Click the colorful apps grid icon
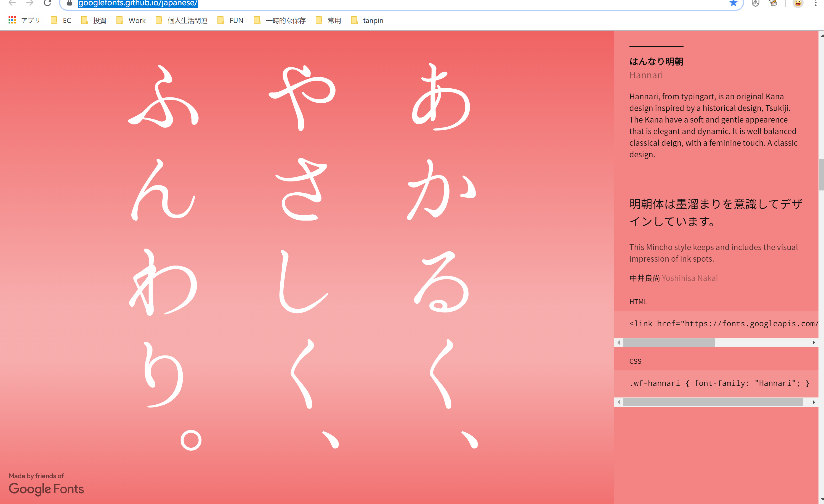The image size is (824, 504). pos(12,20)
